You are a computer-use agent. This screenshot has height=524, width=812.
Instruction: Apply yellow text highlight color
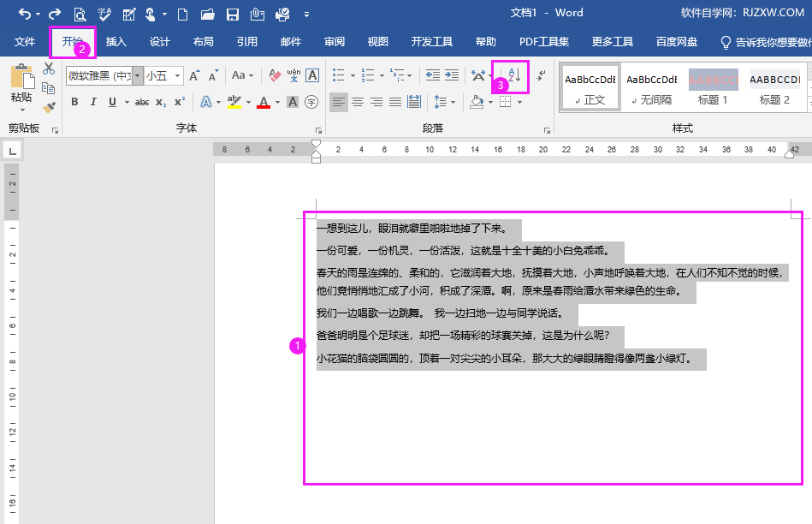click(x=234, y=101)
